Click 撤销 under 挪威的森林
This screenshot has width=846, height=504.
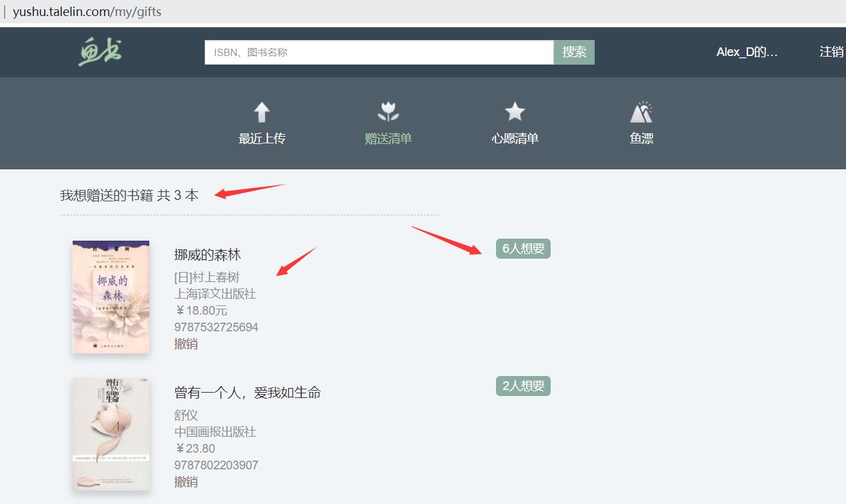click(x=186, y=344)
